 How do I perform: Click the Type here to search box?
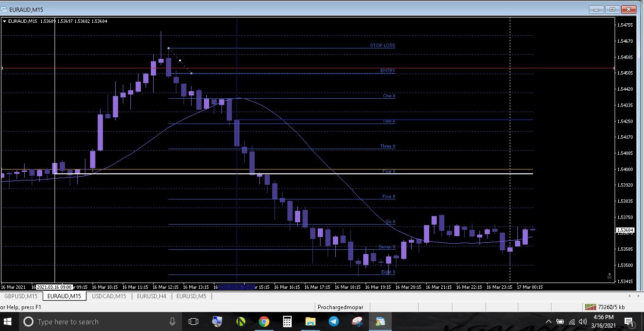pos(100,322)
